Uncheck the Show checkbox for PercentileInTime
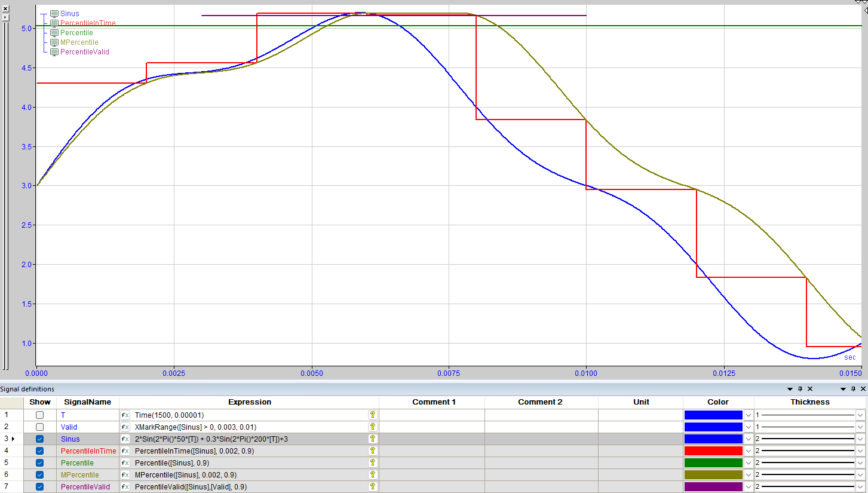Viewport: 868px width, 493px height. click(39, 451)
